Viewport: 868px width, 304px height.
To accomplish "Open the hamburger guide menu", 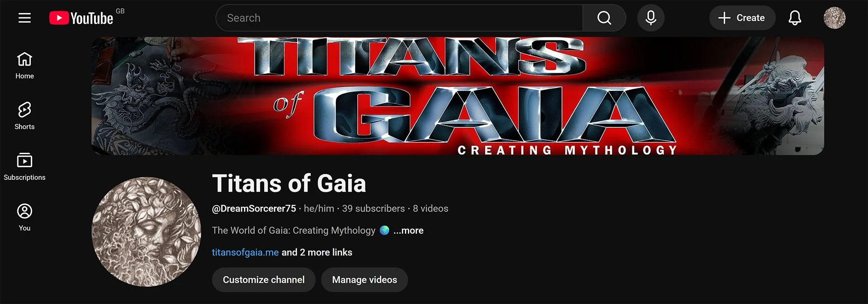I will coord(25,18).
